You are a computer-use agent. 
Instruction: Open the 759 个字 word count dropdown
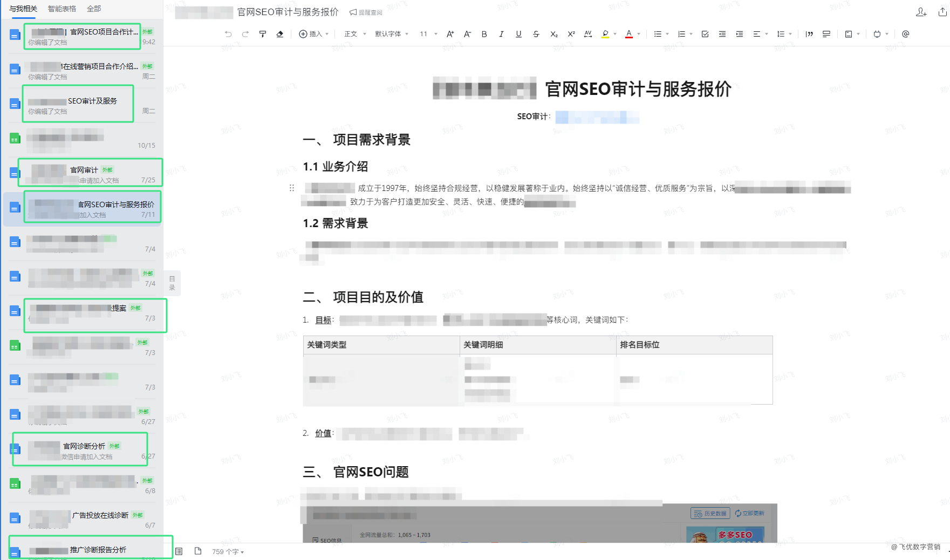pos(228,551)
